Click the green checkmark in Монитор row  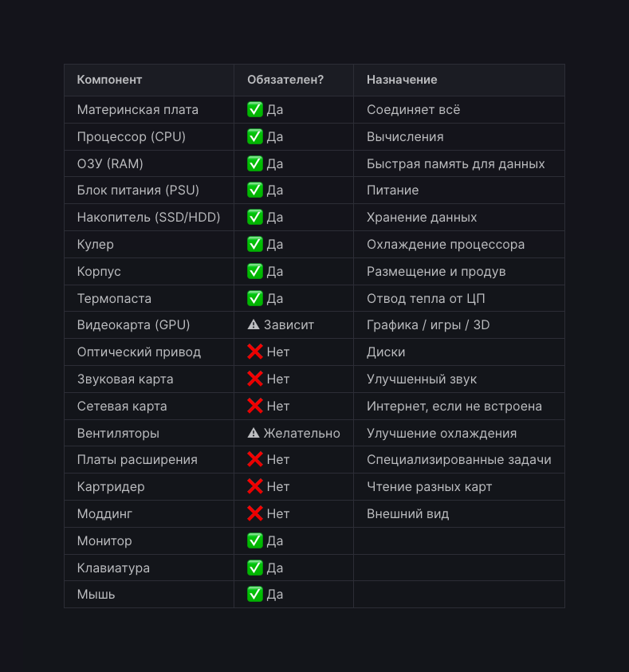pyautogui.click(x=255, y=541)
